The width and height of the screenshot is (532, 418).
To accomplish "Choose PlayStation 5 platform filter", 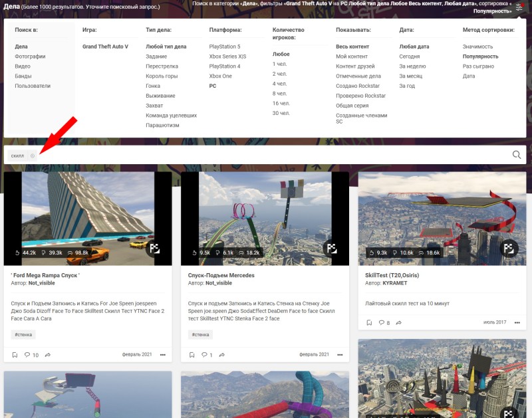I will coord(225,47).
